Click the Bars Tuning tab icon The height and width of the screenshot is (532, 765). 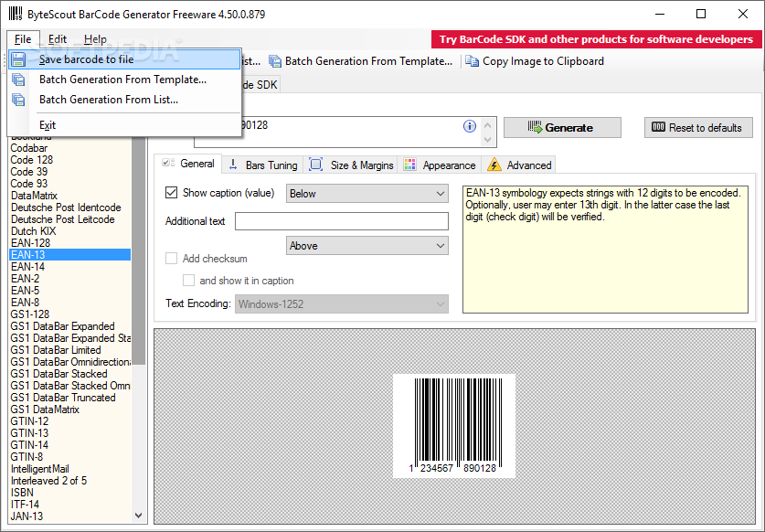coord(233,165)
